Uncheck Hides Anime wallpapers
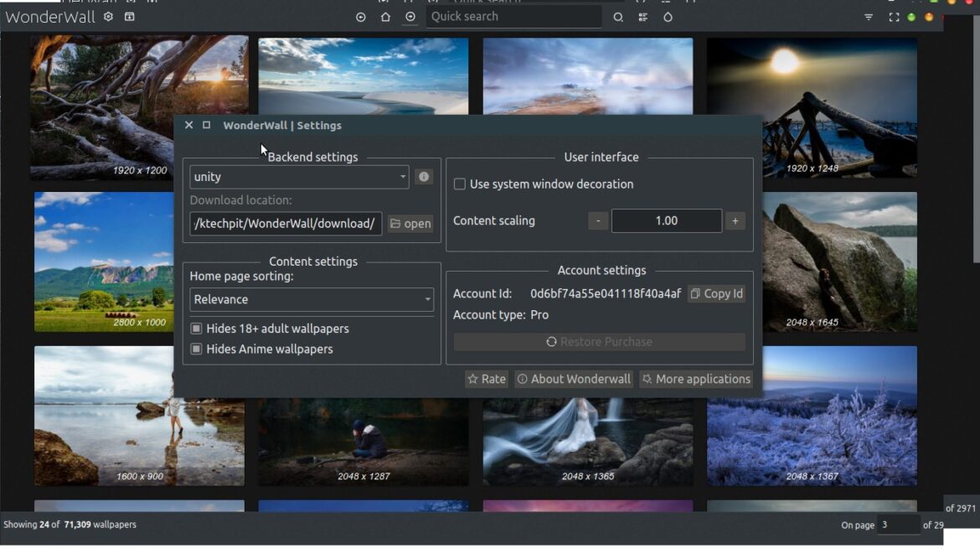 click(x=196, y=349)
